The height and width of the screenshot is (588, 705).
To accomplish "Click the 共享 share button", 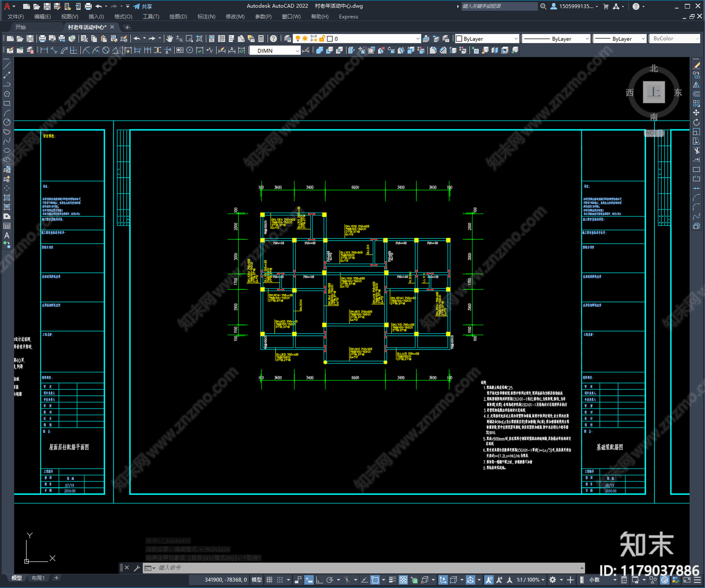I will (143, 6).
